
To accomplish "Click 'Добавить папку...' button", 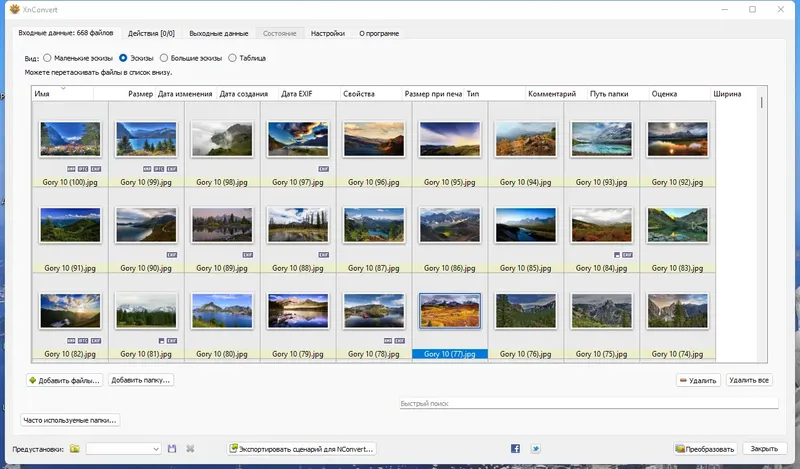I will [x=141, y=380].
